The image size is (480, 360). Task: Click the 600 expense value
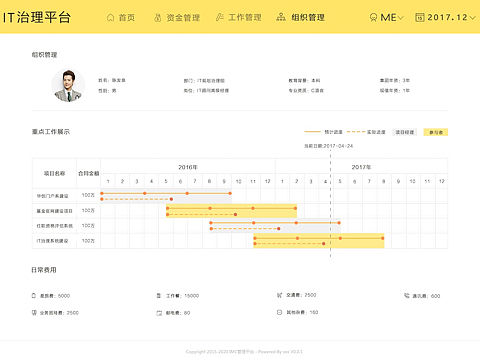435,296
